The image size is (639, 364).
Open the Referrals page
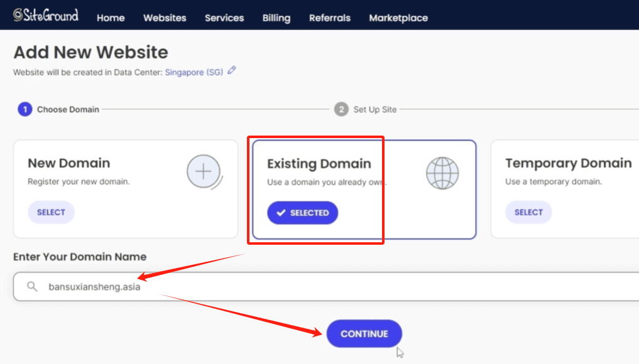[330, 18]
